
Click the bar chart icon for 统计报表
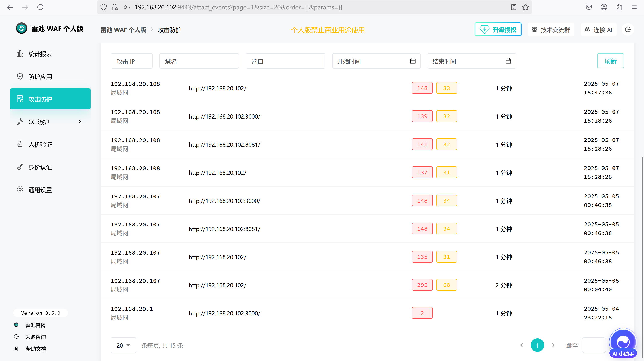coord(20,54)
